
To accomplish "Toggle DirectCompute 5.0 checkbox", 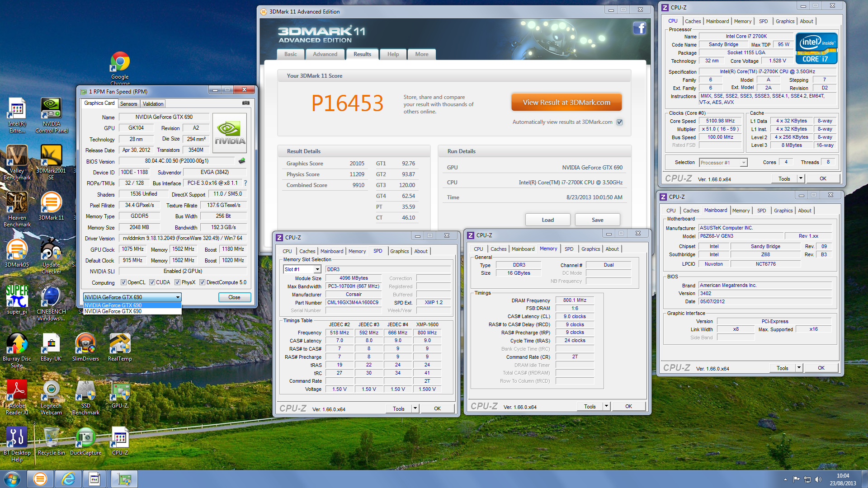I will [202, 282].
